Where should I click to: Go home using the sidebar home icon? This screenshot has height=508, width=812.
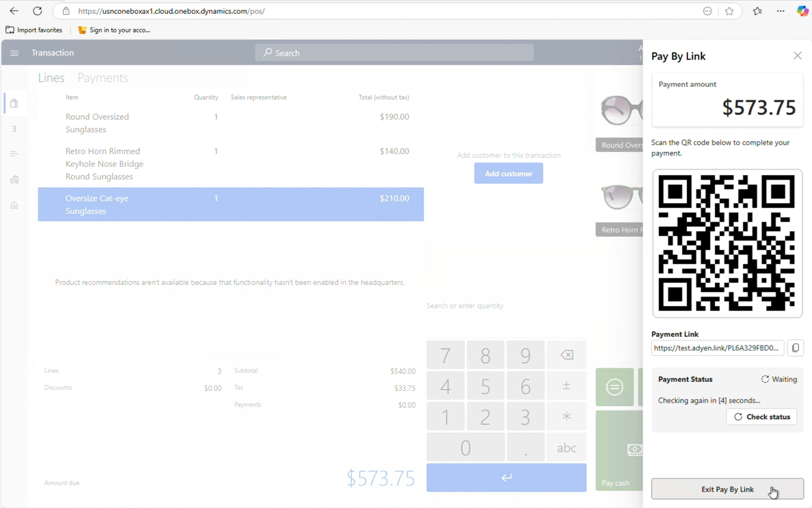(14, 205)
